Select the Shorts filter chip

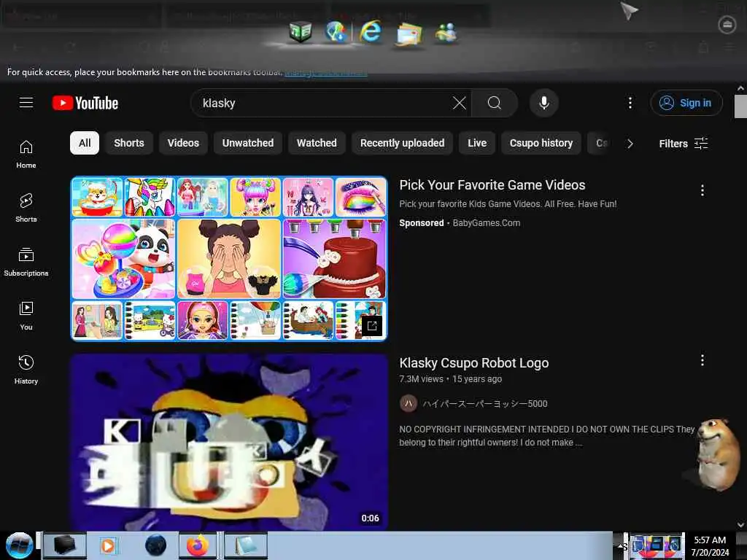pos(128,143)
